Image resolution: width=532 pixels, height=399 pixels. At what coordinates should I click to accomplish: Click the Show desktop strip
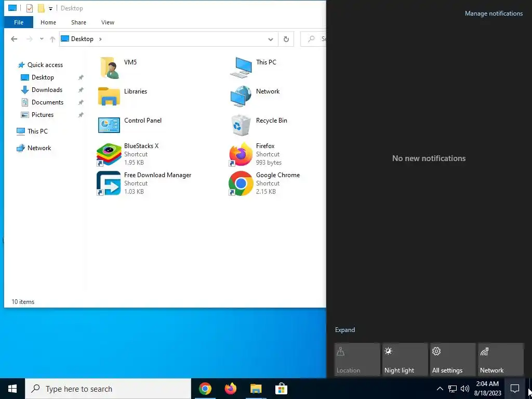pyautogui.click(x=530, y=389)
